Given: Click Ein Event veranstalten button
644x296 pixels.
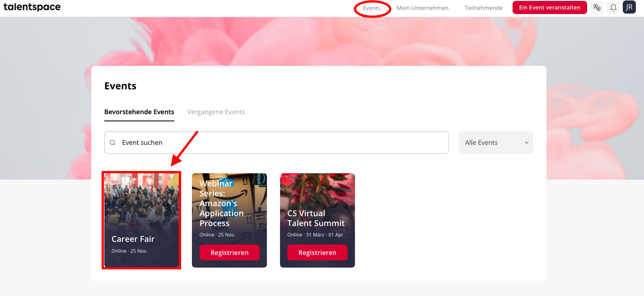Looking at the screenshot, I should pyautogui.click(x=550, y=8).
